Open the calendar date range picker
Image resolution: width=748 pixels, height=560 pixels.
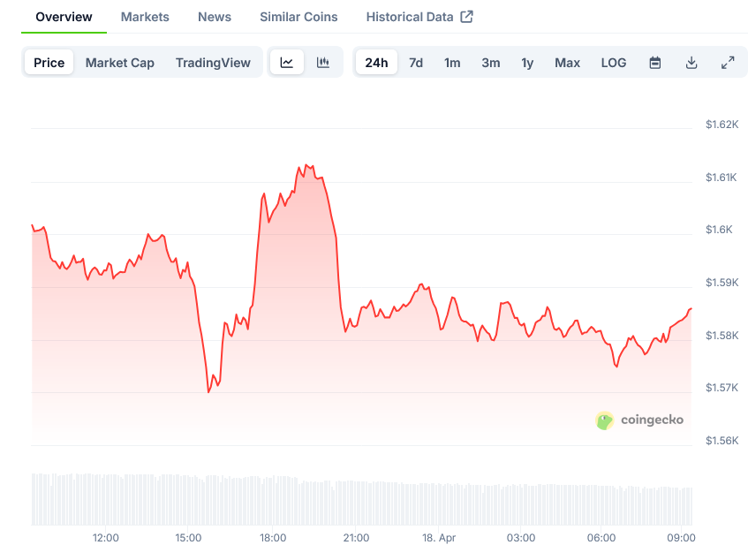[655, 63]
